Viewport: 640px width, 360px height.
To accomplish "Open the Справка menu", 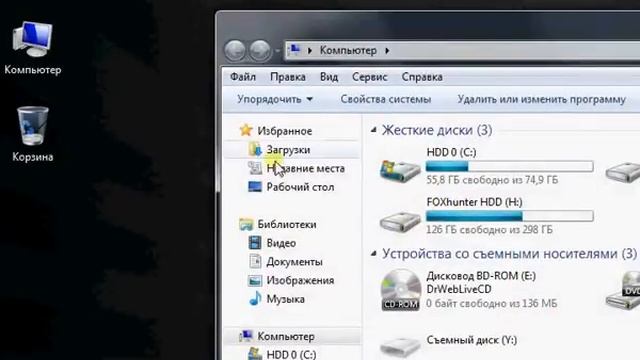I will [422, 77].
